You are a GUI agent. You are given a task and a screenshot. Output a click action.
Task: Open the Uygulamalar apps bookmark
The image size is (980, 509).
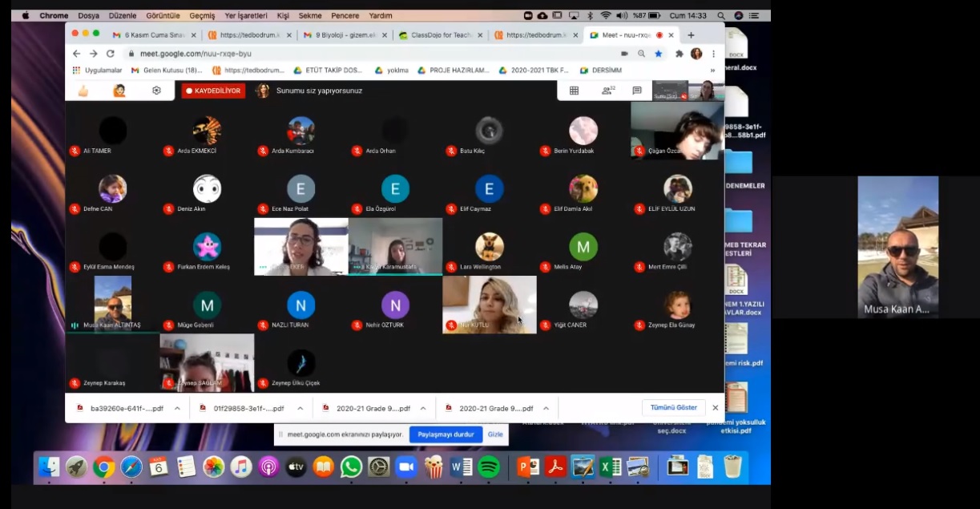pyautogui.click(x=97, y=71)
